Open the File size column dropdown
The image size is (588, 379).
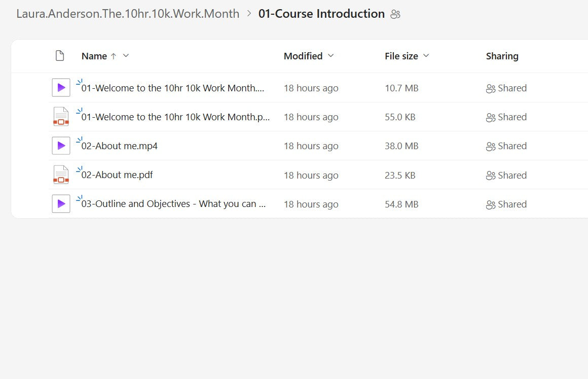click(426, 56)
